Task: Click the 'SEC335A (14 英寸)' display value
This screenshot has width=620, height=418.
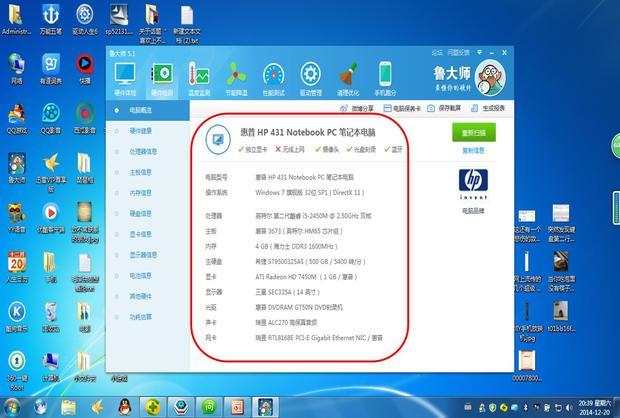Action: click(287, 292)
